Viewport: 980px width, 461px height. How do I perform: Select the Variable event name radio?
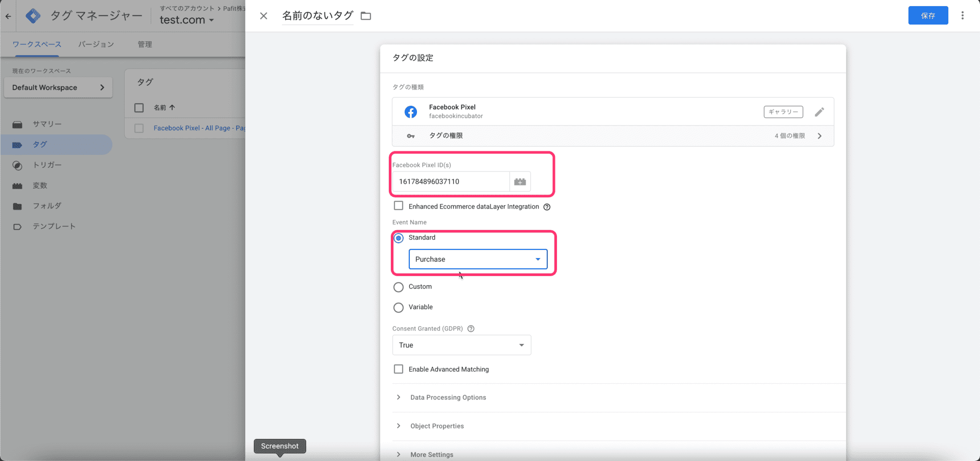pos(399,308)
